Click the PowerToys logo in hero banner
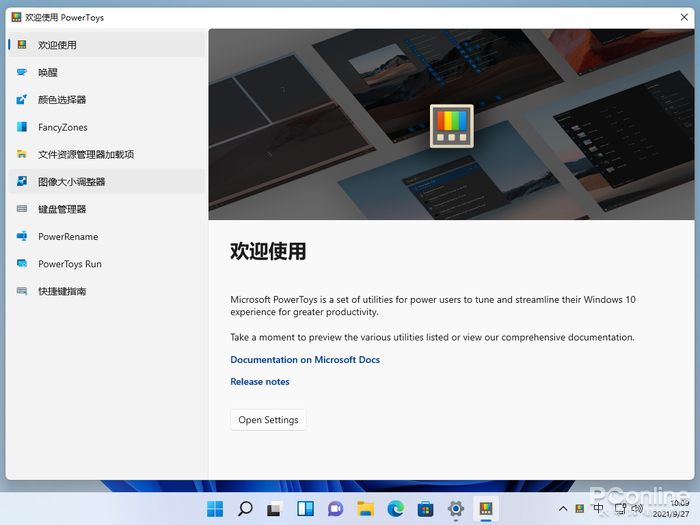 click(452, 126)
